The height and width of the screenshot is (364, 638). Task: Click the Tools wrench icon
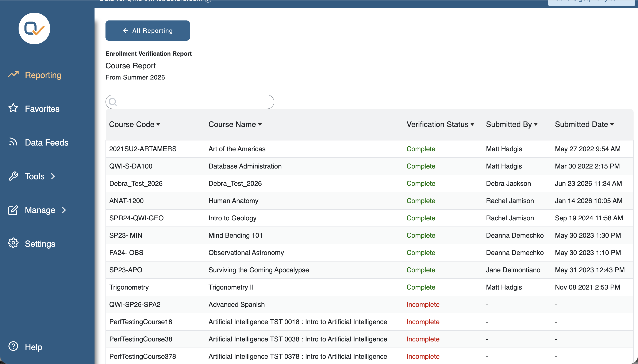coord(13,176)
